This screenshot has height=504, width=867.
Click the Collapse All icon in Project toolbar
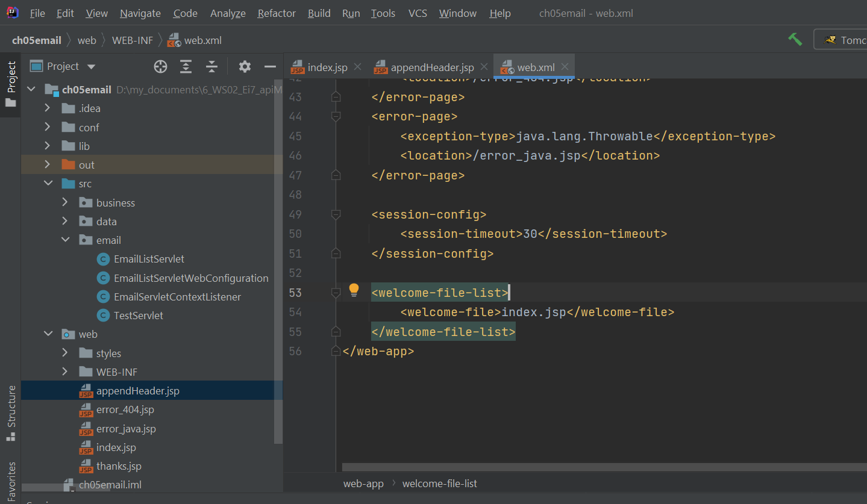(211, 66)
